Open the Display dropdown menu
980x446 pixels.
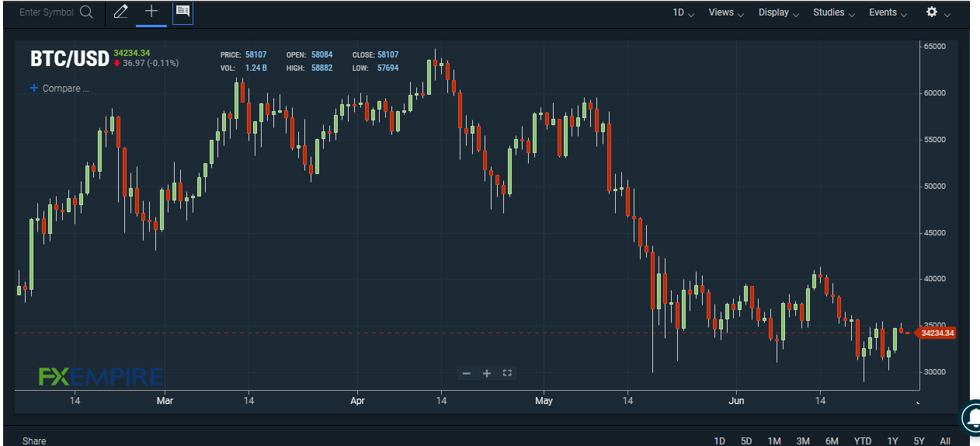pyautogui.click(x=778, y=12)
